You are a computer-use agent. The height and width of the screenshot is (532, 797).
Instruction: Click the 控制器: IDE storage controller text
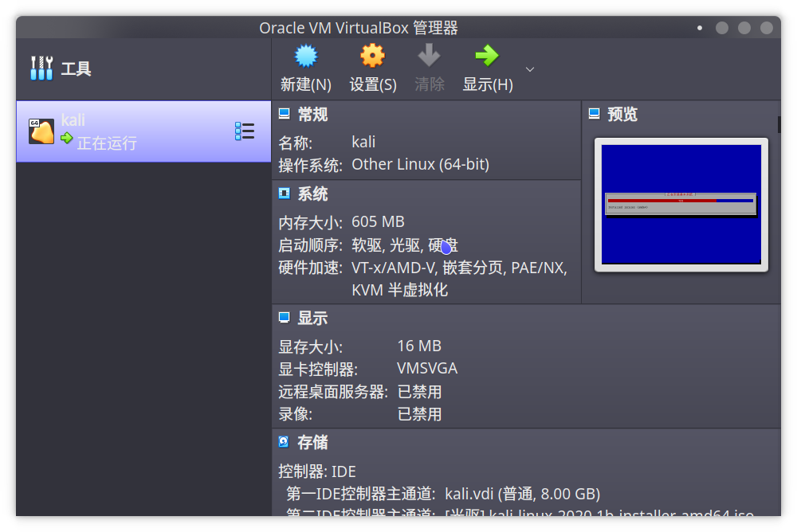point(317,471)
